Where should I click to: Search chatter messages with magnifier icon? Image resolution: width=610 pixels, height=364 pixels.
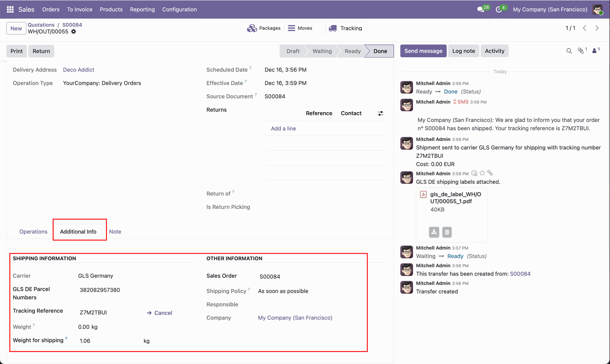[569, 51]
